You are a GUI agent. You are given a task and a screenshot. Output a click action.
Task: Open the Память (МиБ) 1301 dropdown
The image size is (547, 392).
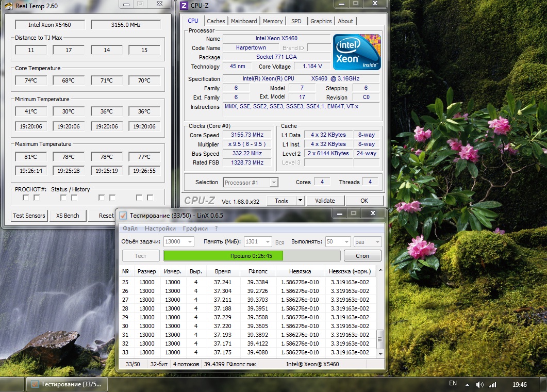pyautogui.click(x=257, y=241)
